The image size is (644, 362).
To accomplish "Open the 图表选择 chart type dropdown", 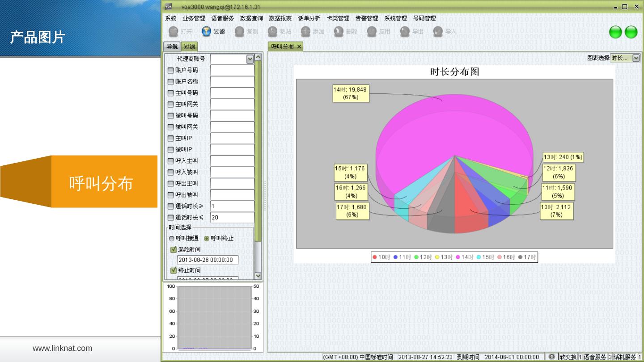I will (636, 58).
